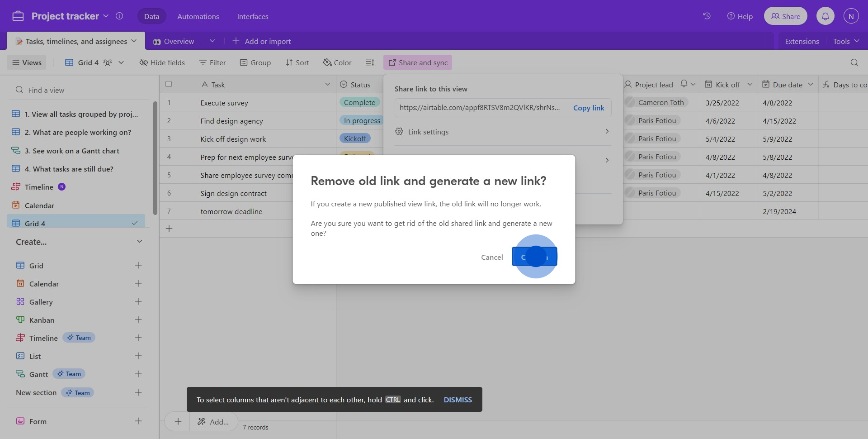Cancel the new link dialog
This screenshot has width=868, height=439.
click(x=491, y=257)
